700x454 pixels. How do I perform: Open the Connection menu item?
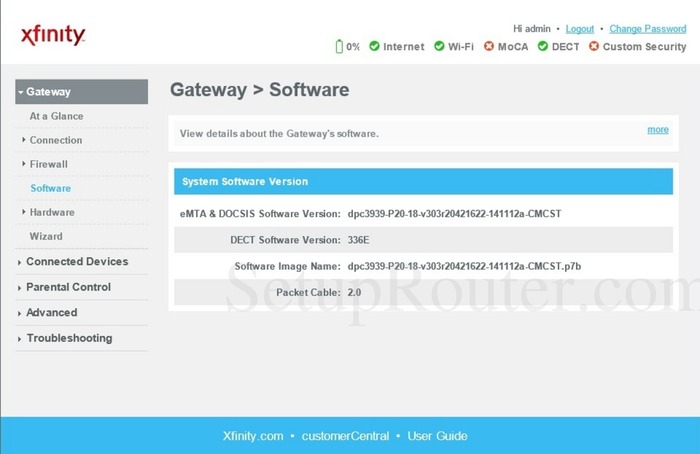[56, 140]
